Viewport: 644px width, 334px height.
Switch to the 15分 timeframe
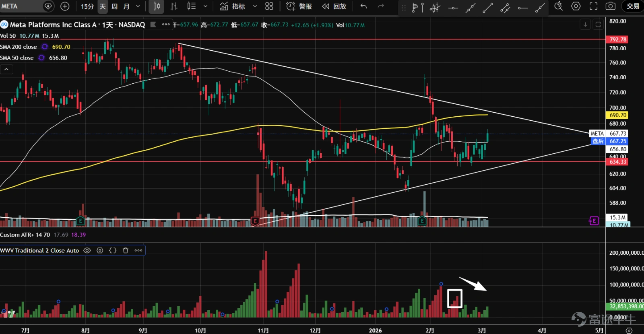click(87, 6)
